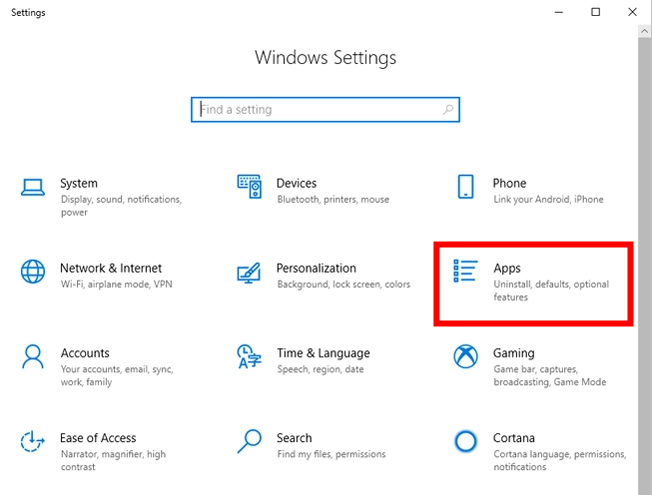Click the Gaming Xbox icon
652x495 pixels.
coord(465,356)
